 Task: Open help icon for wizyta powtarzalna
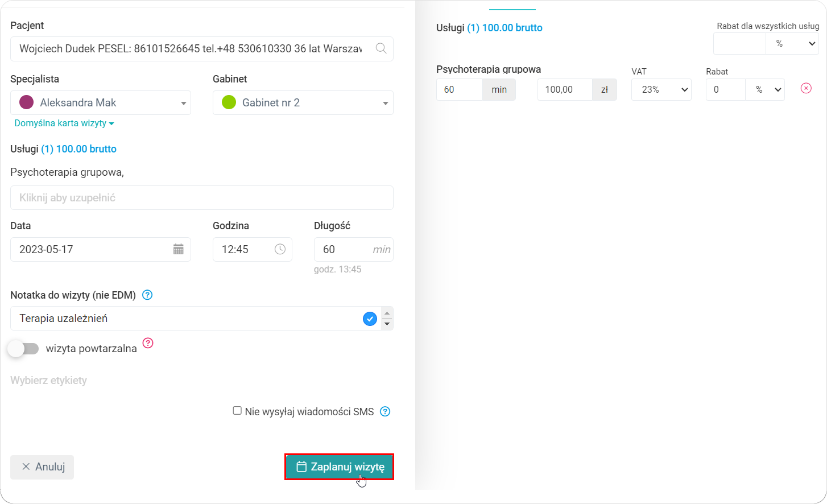click(x=148, y=343)
